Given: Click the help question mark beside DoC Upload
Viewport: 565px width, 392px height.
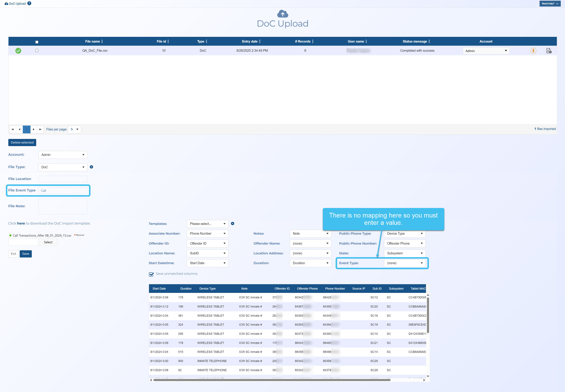Looking at the screenshot, I should click(29, 3).
